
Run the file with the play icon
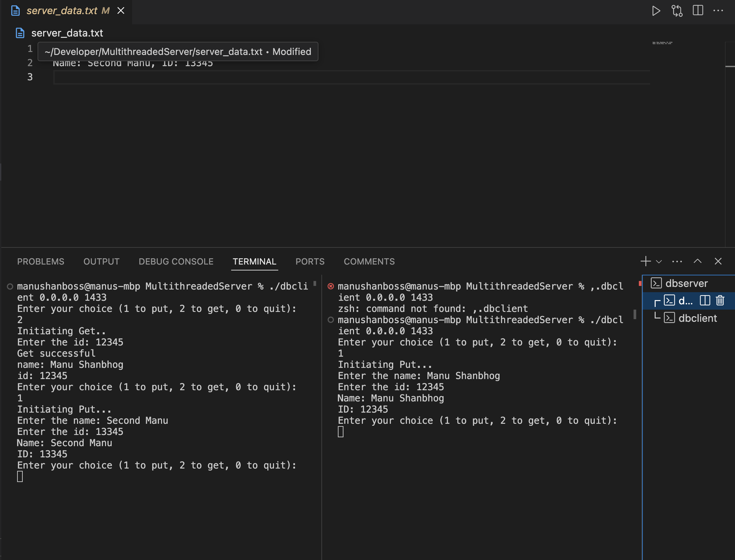(656, 11)
